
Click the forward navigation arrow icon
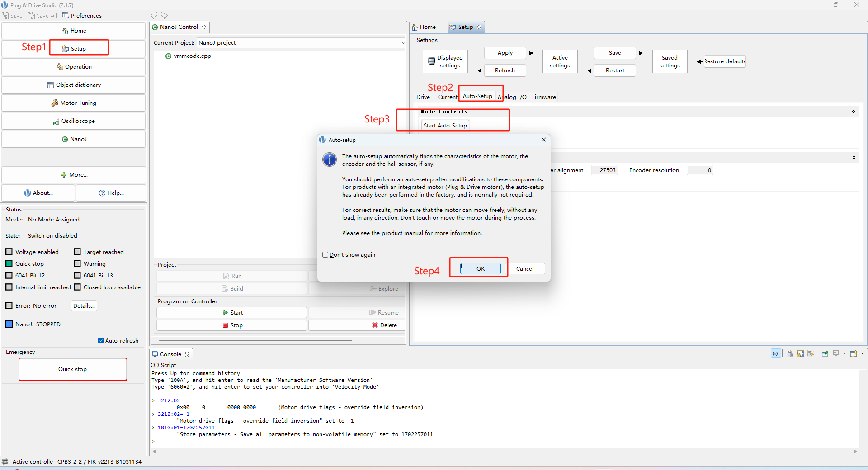[x=164, y=15]
